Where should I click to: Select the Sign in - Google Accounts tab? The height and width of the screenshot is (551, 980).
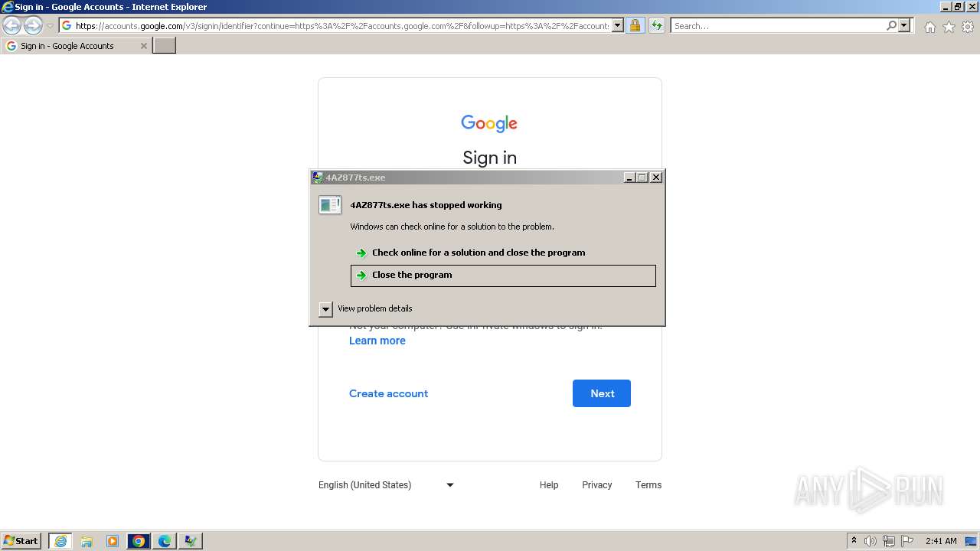point(76,46)
